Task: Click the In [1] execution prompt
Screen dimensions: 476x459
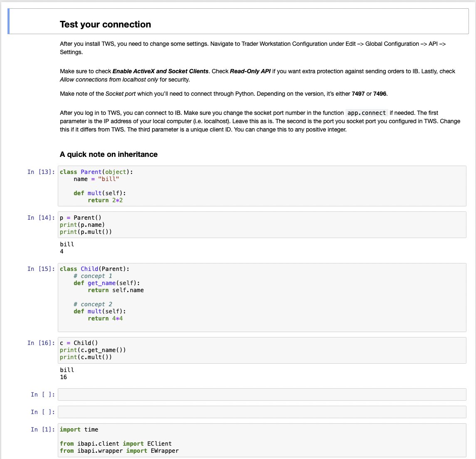Action: point(45,429)
